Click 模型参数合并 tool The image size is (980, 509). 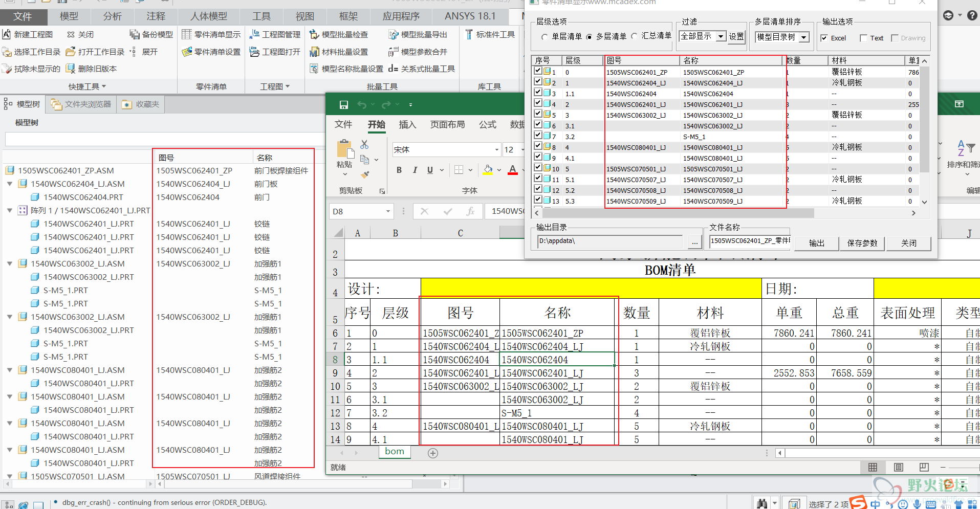418,52
